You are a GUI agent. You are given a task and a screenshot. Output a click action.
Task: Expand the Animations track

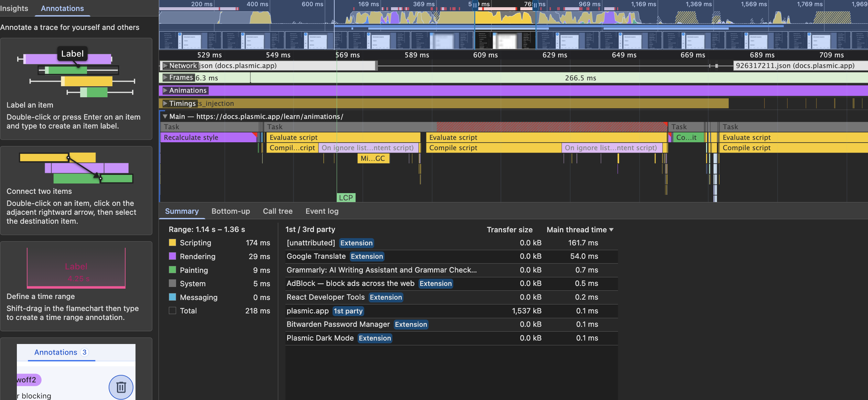(x=165, y=90)
